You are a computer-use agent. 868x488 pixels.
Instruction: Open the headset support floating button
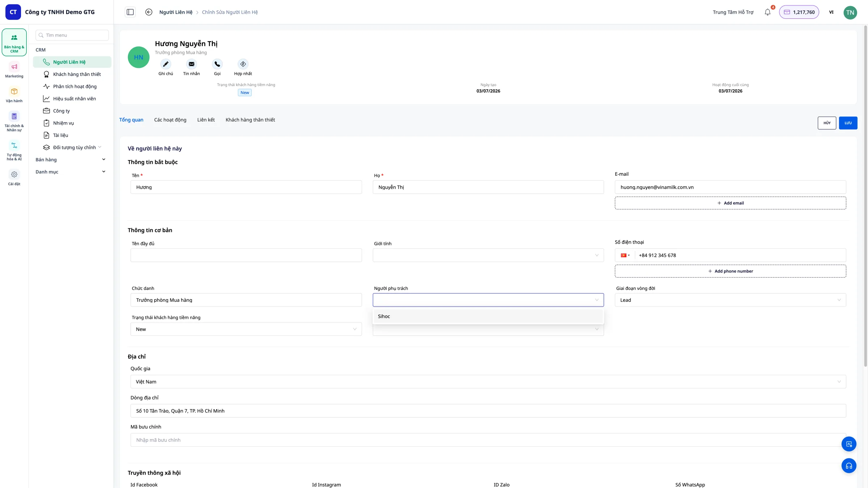tap(849, 466)
